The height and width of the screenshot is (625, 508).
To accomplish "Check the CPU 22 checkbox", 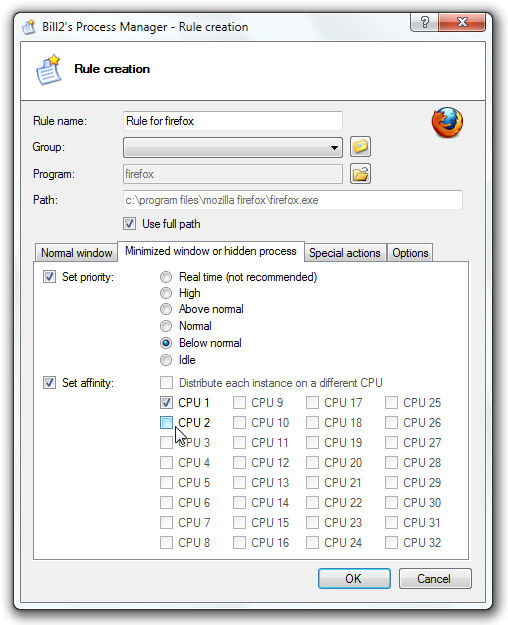I will (312, 503).
